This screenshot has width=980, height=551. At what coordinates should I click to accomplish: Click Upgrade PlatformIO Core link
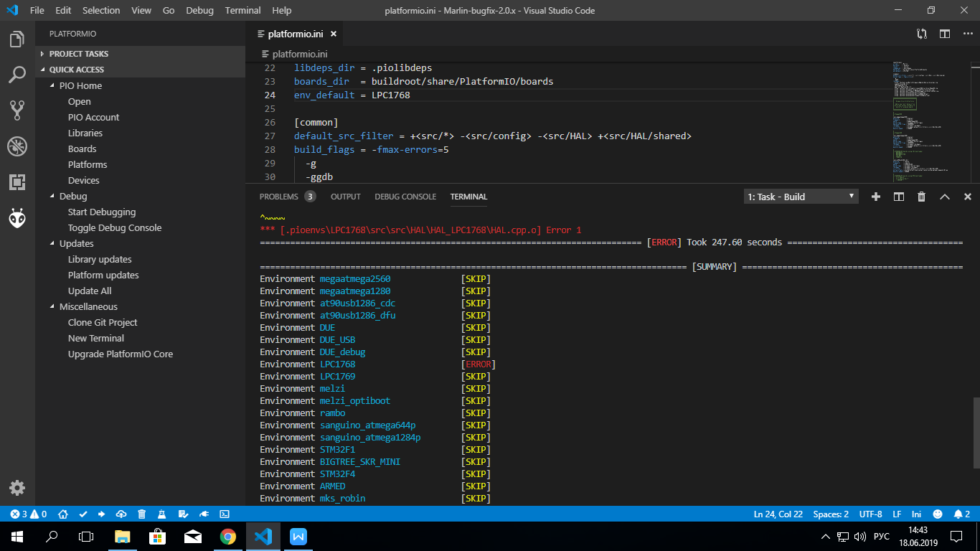[x=121, y=354]
